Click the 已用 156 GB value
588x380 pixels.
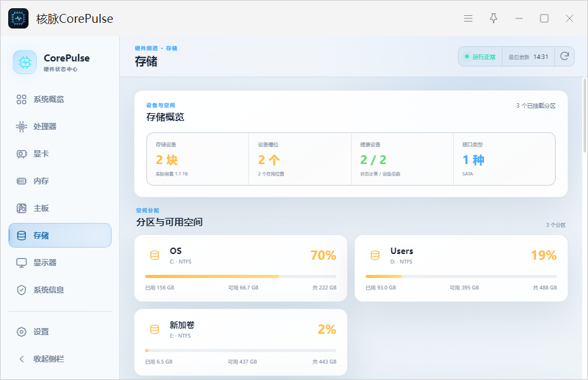160,288
